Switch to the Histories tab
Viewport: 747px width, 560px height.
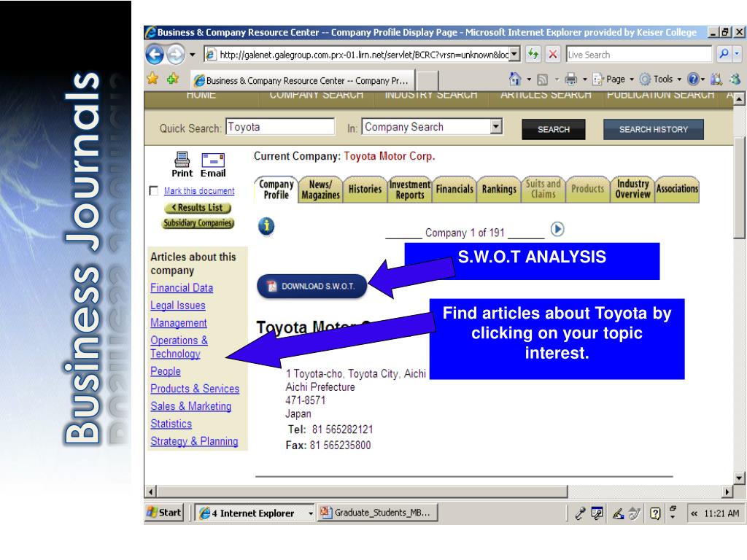pyautogui.click(x=365, y=190)
